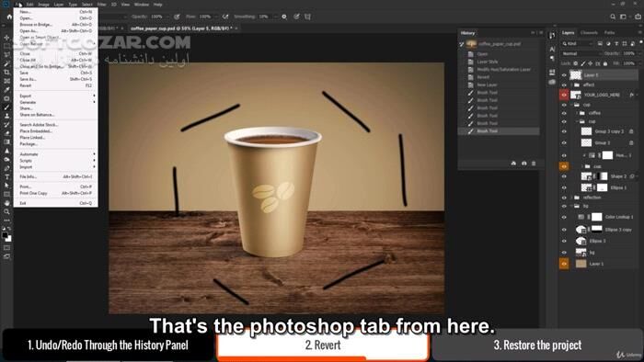Click the search icon at top right
644x362 pixels.
[613, 17]
